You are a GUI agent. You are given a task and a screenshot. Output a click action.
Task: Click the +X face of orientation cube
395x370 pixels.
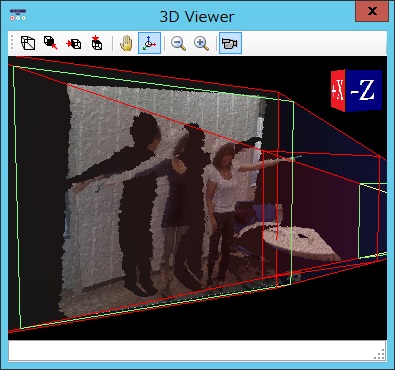[x=338, y=91]
